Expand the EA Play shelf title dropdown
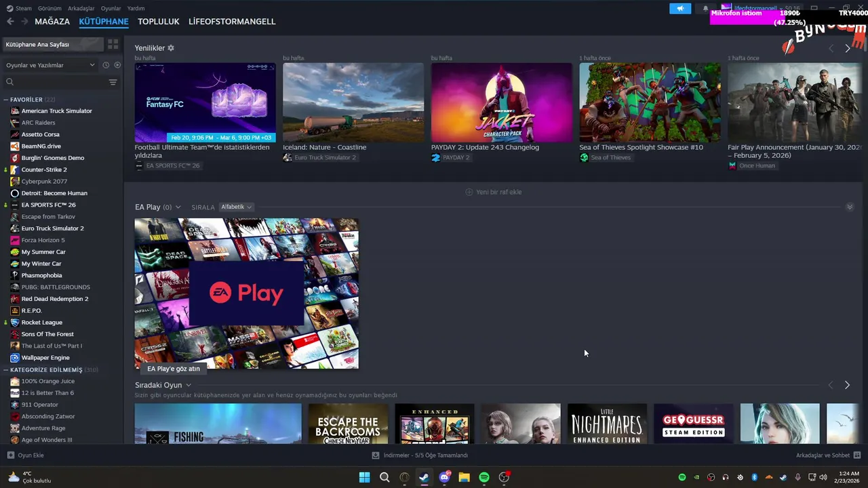This screenshot has width=868, height=488. tap(178, 207)
